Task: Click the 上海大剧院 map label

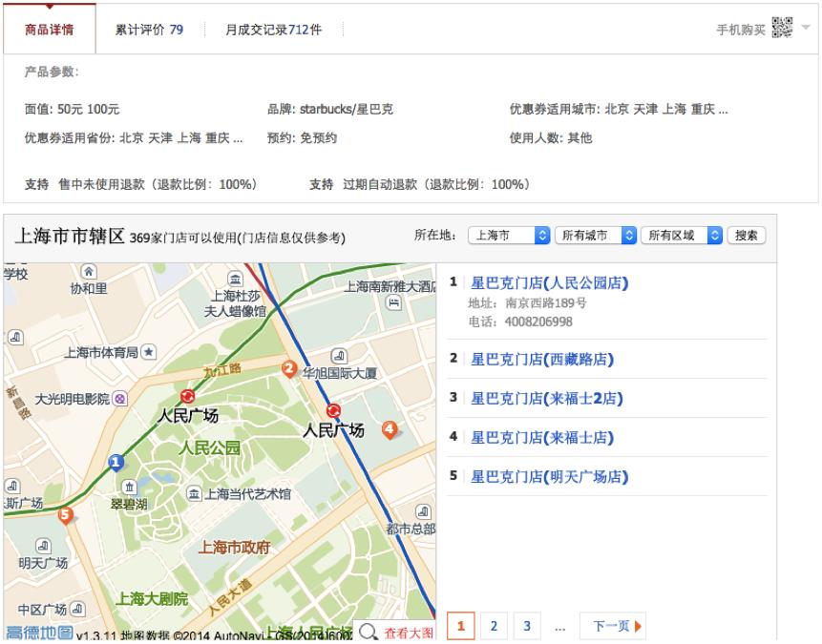Action: [152, 598]
